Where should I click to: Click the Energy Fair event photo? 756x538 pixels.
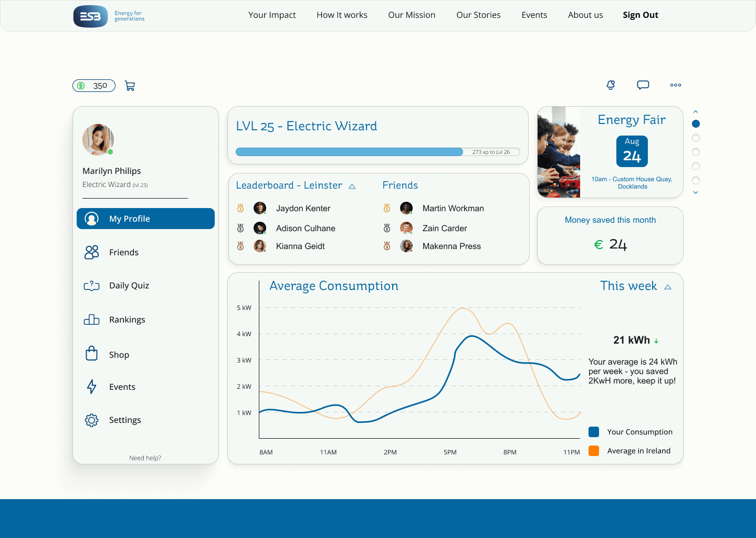point(559,152)
